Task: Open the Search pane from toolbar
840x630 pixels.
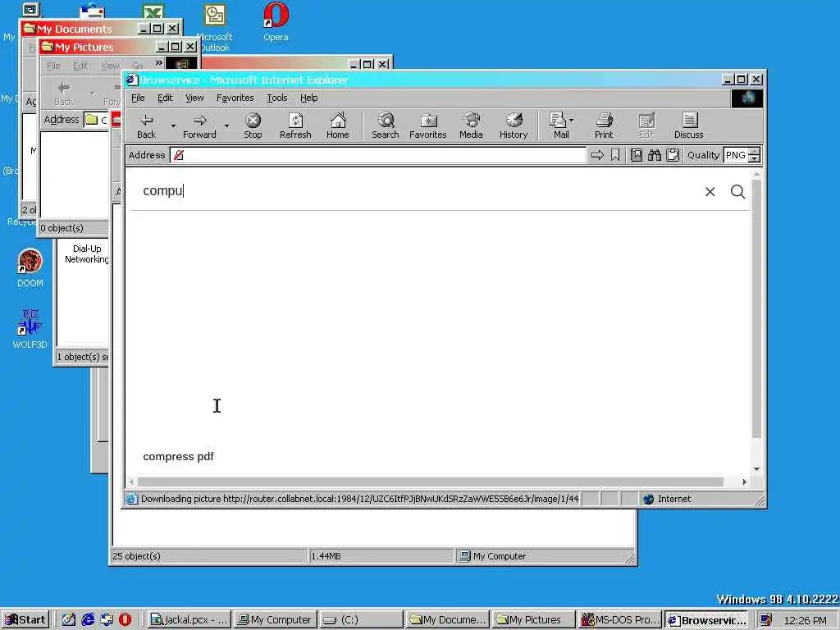Action: point(386,126)
